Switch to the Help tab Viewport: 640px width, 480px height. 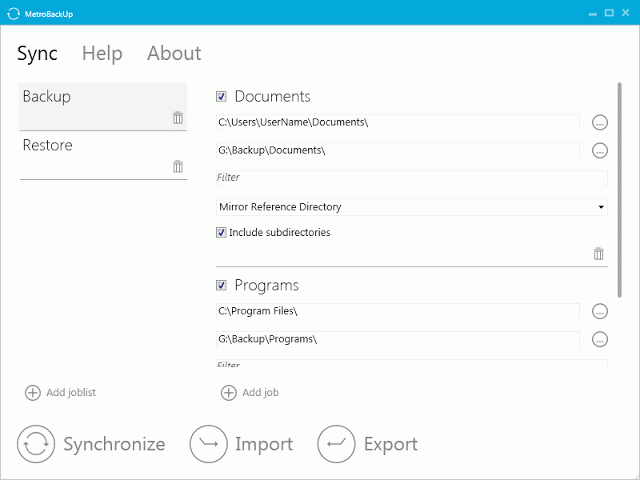tap(102, 53)
